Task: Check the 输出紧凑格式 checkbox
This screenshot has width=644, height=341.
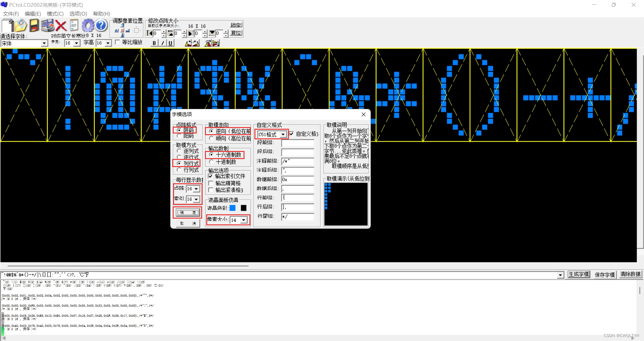Action: pos(211,190)
